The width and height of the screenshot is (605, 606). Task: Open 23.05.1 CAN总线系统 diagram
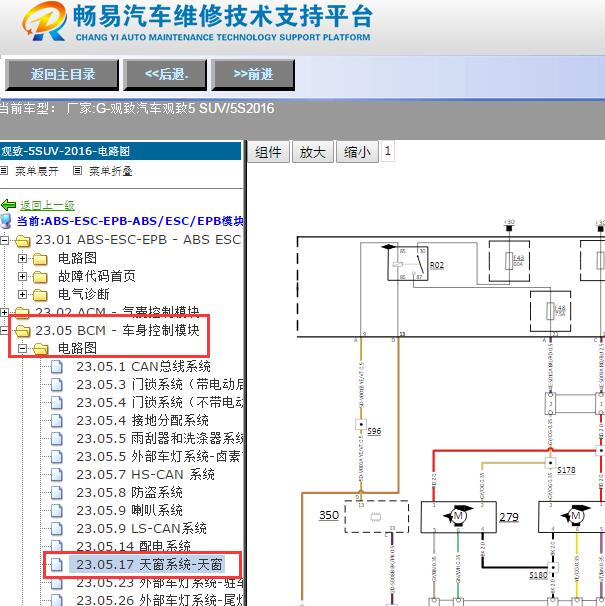click(x=143, y=366)
